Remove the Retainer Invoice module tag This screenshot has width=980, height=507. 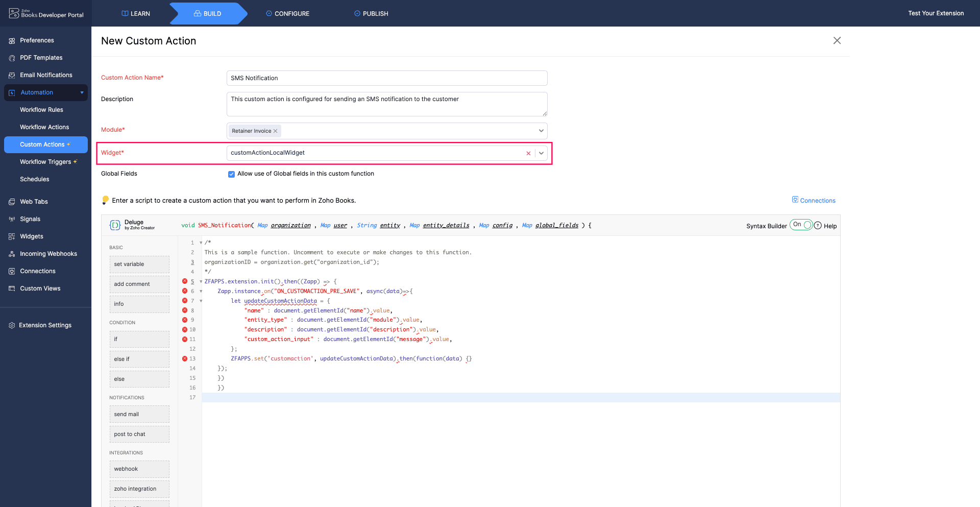click(276, 131)
